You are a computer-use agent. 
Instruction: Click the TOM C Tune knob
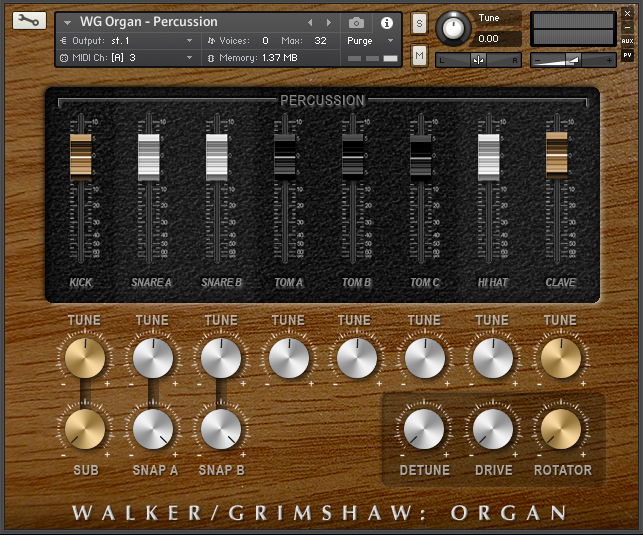pos(425,358)
